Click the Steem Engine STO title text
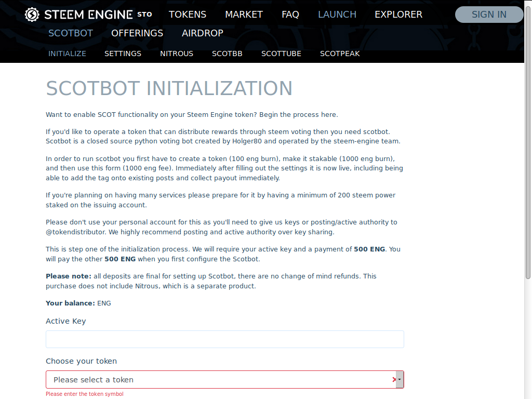The height and width of the screenshot is (399, 532). tap(98, 15)
